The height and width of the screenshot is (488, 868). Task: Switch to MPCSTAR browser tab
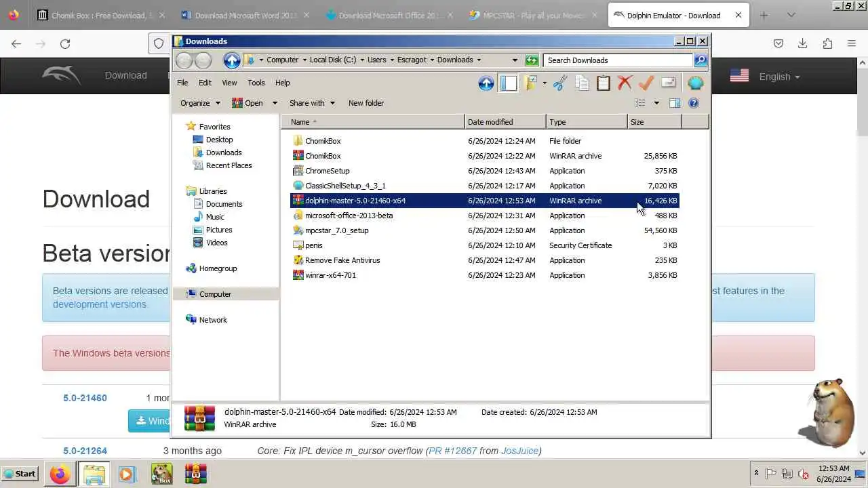pyautogui.click(x=534, y=15)
